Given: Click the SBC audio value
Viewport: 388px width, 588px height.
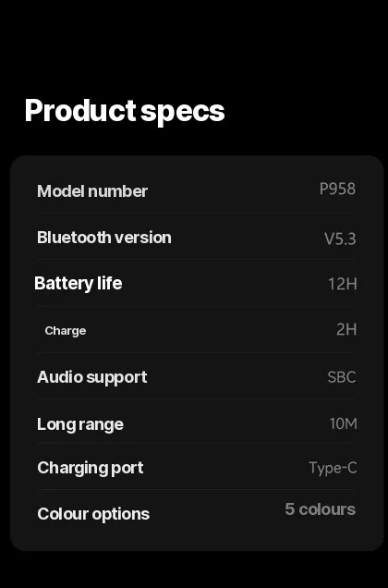Looking at the screenshot, I should (342, 377).
